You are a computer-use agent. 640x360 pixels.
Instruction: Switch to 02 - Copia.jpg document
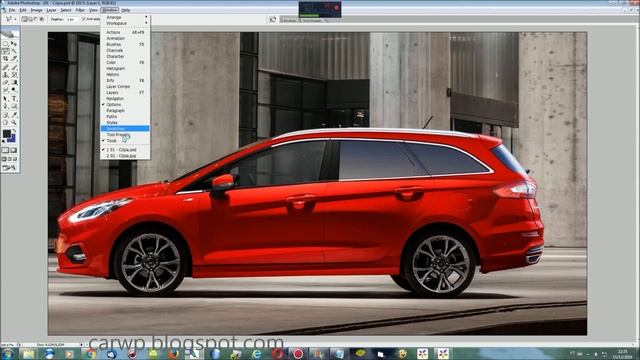(x=125, y=156)
